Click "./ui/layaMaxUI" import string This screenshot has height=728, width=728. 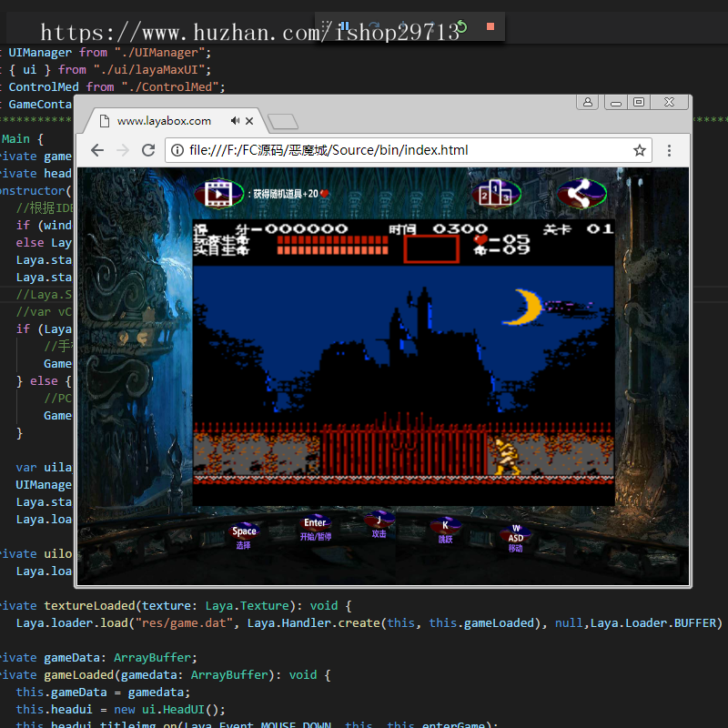(149, 70)
